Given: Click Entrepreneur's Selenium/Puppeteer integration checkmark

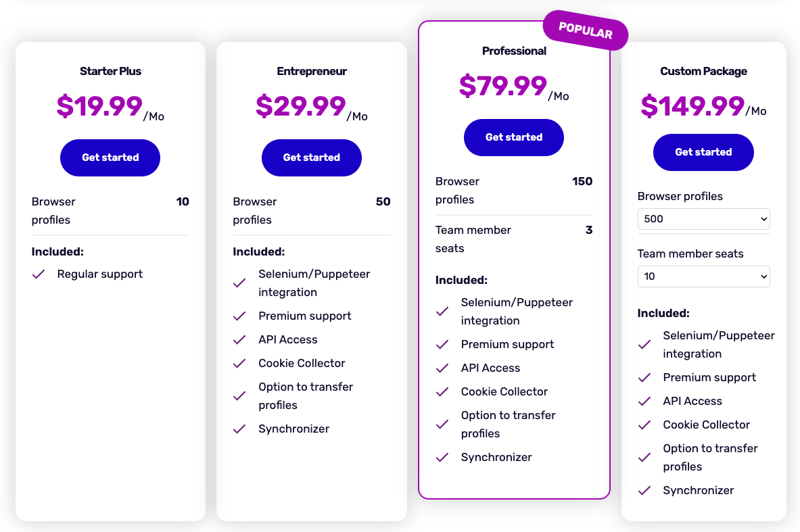Looking at the screenshot, I should click(x=239, y=283).
